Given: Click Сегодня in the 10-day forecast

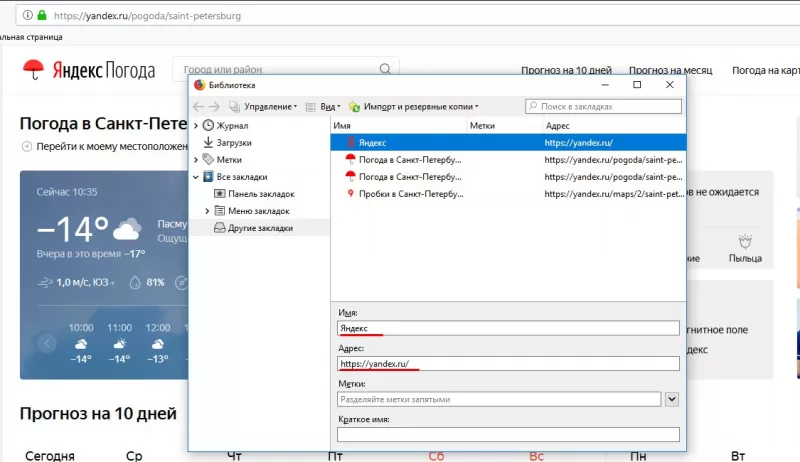Looking at the screenshot, I should [x=49, y=456].
